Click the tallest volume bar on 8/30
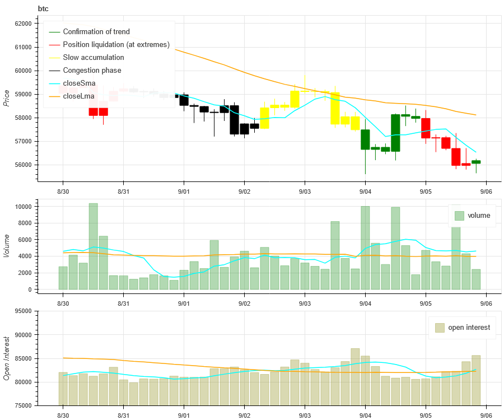This screenshot has width=504, height=420. tap(93, 246)
